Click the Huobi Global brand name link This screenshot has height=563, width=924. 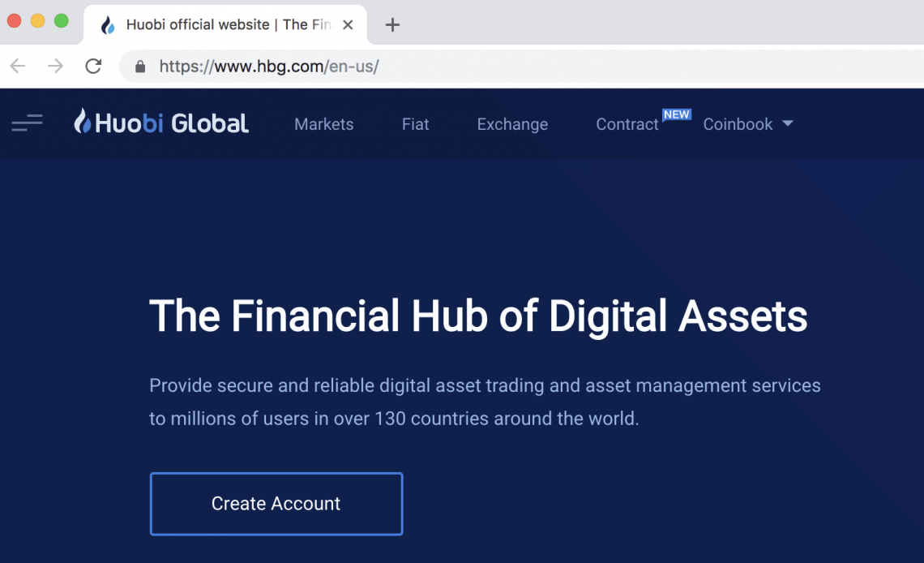point(172,123)
